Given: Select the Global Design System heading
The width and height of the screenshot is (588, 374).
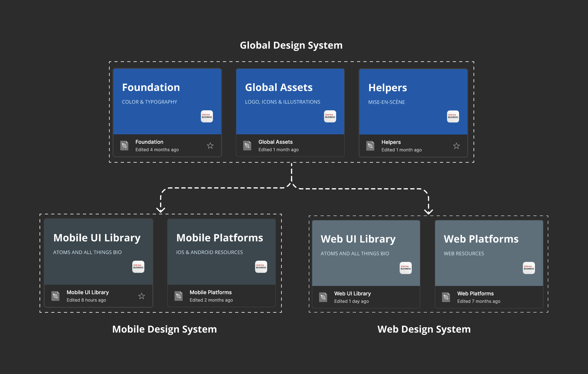Looking at the screenshot, I should (x=291, y=45).
